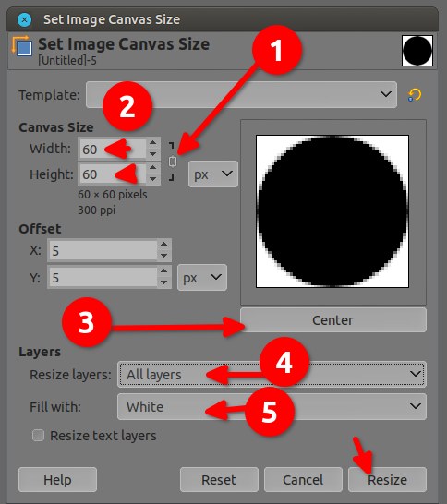Enable the Resize text layers checkbox
This screenshot has height=504, width=447.
pos(38,436)
